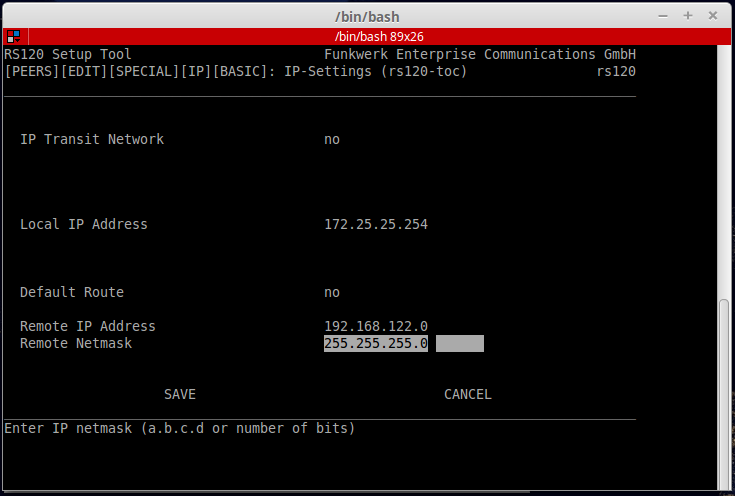Toggle the Default Route 'no' value

[x=332, y=292]
